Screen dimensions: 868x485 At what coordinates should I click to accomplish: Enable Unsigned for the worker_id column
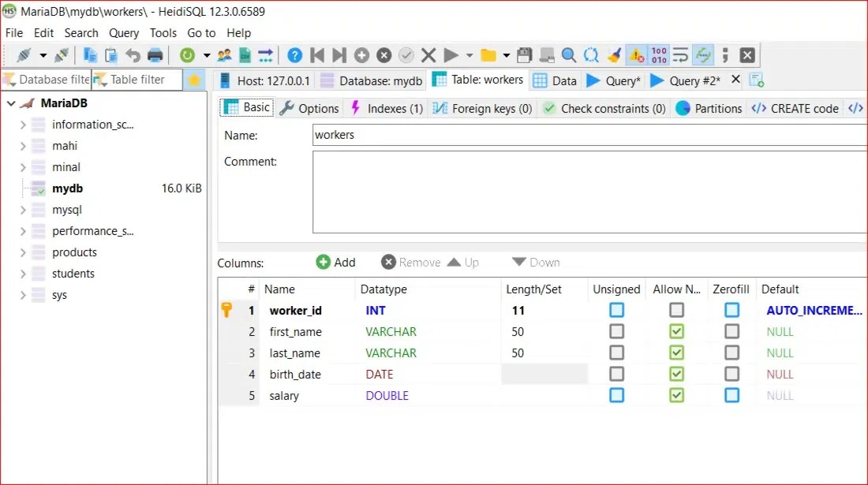tap(617, 310)
